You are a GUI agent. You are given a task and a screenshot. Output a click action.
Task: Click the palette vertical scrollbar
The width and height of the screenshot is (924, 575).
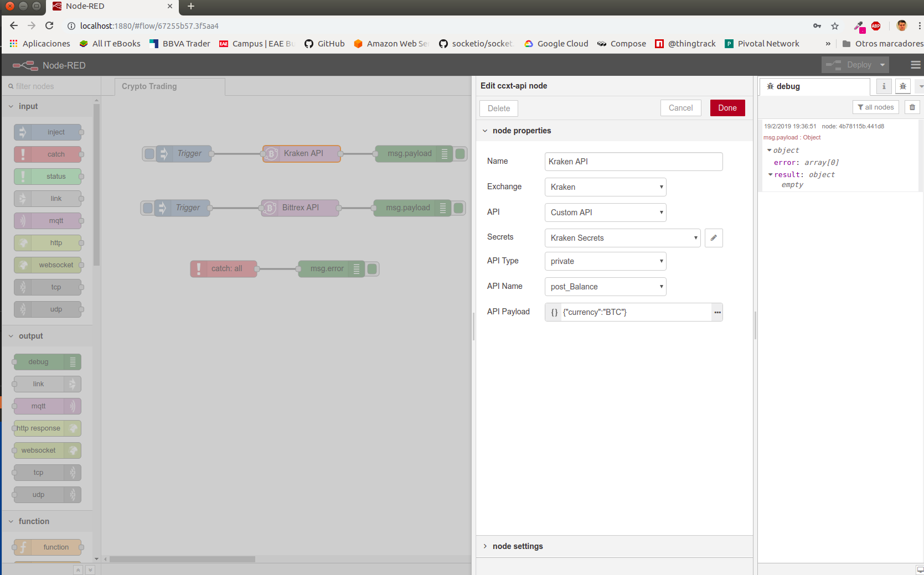click(x=97, y=185)
